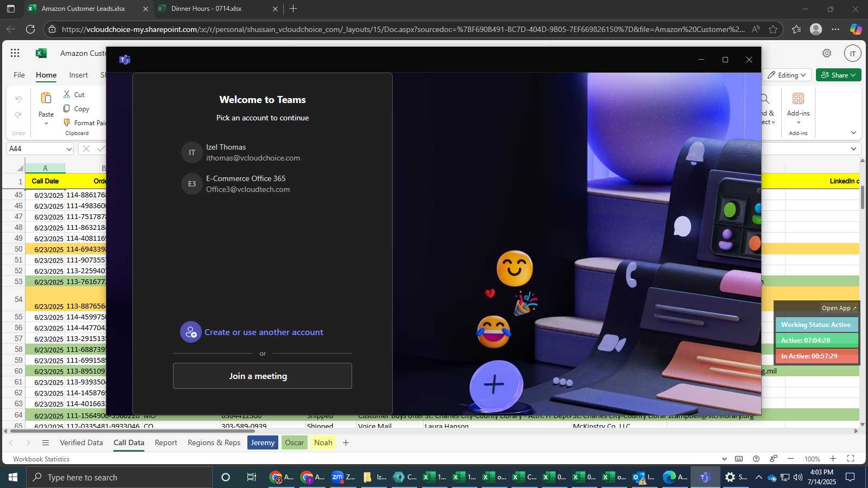The width and height of the screenshot is (868, 488).
Task: Click the 100% zoom level
Action: pos(812,459)
